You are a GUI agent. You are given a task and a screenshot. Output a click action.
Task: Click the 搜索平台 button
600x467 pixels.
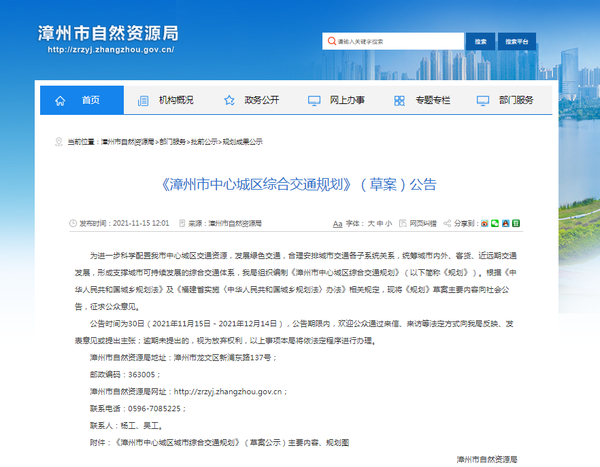517,41
